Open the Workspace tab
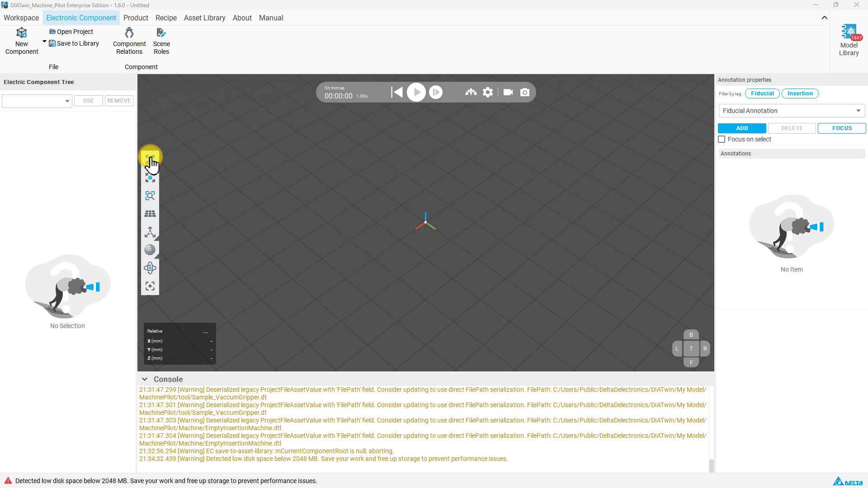868x488 pixels. pyautogui.click(x=21, y=18)
